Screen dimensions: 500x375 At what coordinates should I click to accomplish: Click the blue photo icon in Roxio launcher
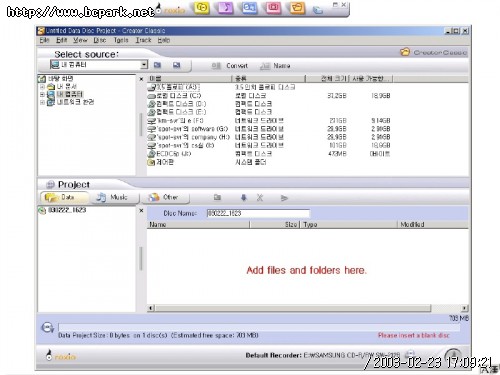249,8
